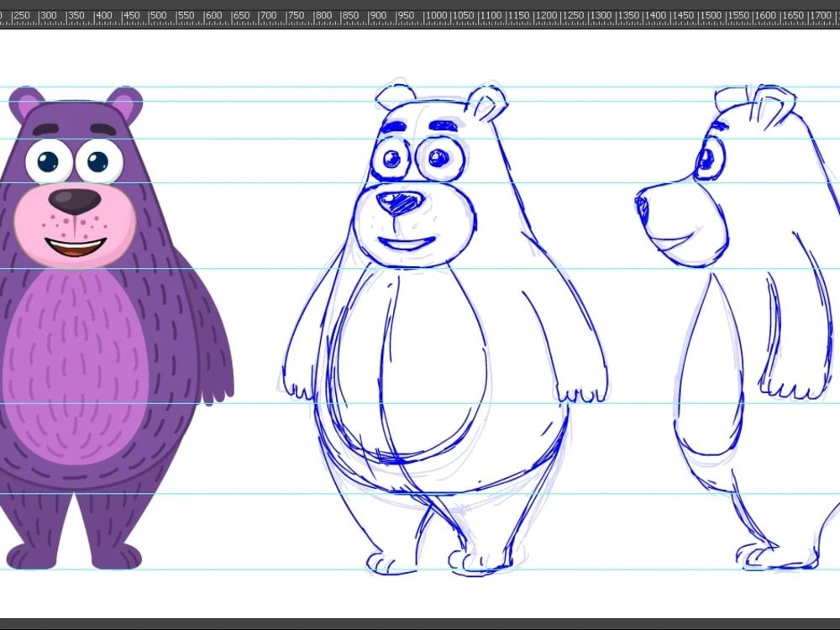Screen dimensions: 840x630
Task: Click the colored bear's viewer-left ear
Action: click(x=27, y=105)
